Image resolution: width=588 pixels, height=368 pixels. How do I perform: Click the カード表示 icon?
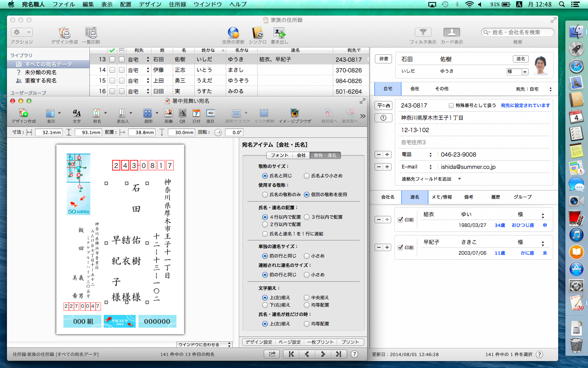click(452, 32)
